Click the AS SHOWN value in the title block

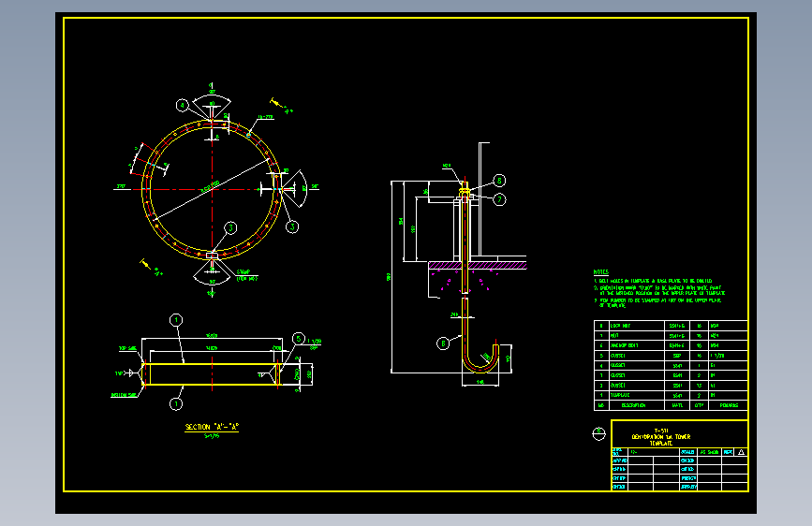[710, 452]
